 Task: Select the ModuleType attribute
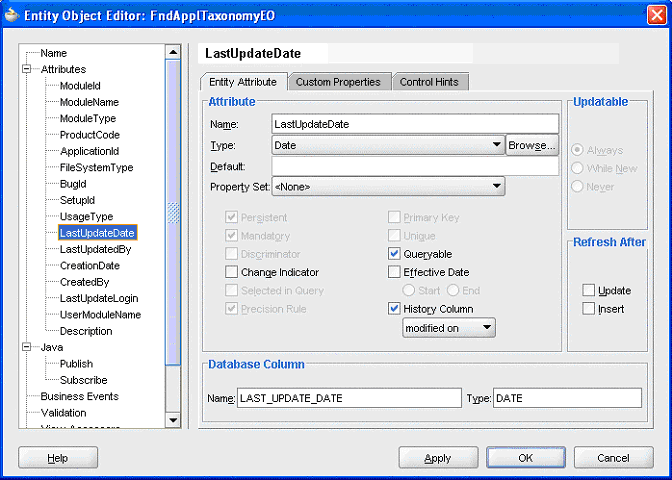tap(88, 118)
